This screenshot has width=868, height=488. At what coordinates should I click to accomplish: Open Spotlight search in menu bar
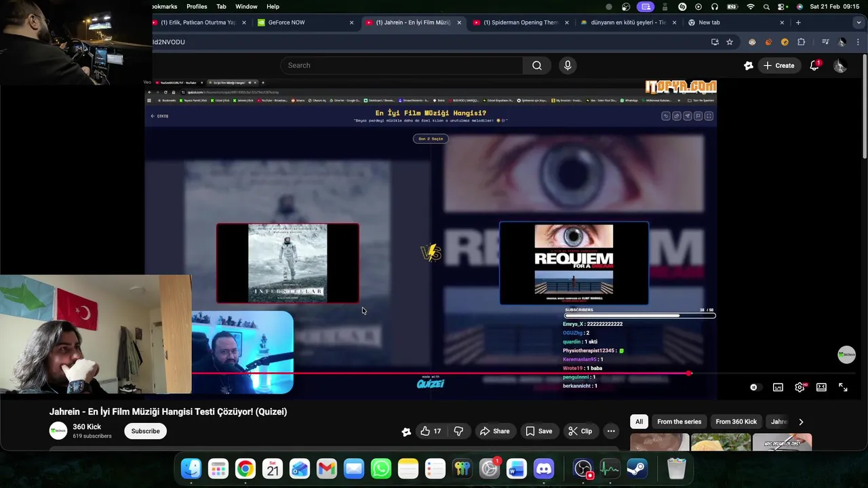766,7
